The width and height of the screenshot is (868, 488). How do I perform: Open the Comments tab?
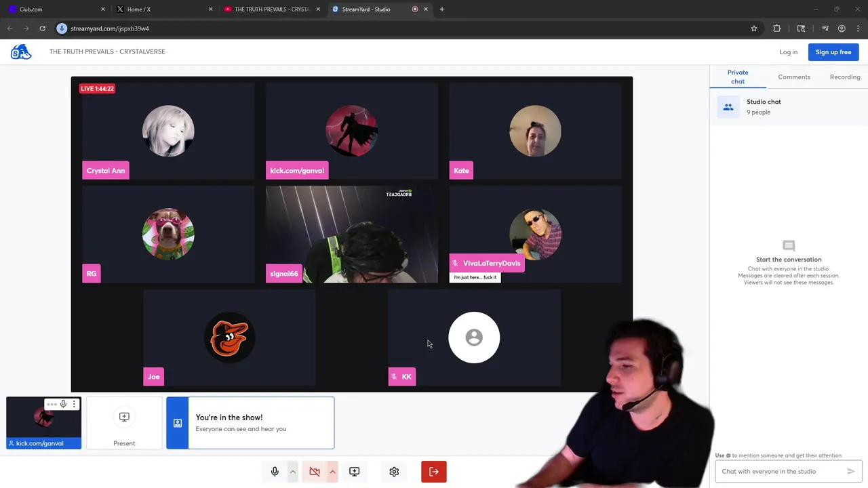794,77
